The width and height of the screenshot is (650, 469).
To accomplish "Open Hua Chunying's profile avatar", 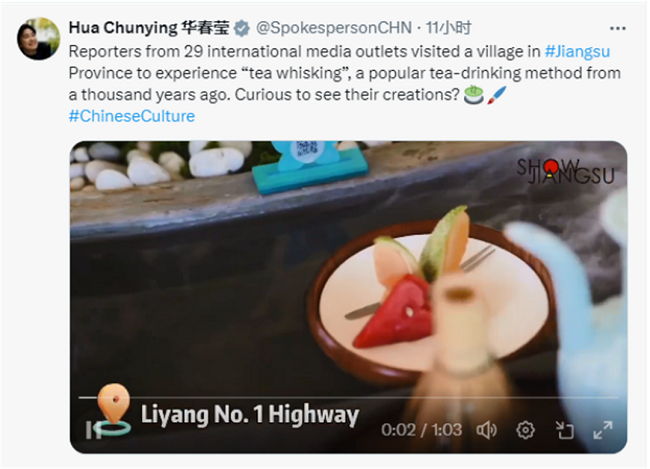I will 38,39.
